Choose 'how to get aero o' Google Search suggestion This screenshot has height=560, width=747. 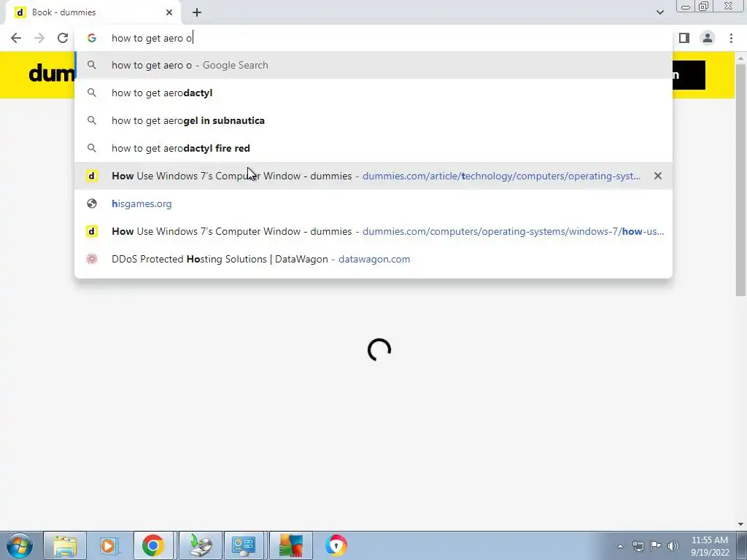pyautogui.click(x=373, y=65)
